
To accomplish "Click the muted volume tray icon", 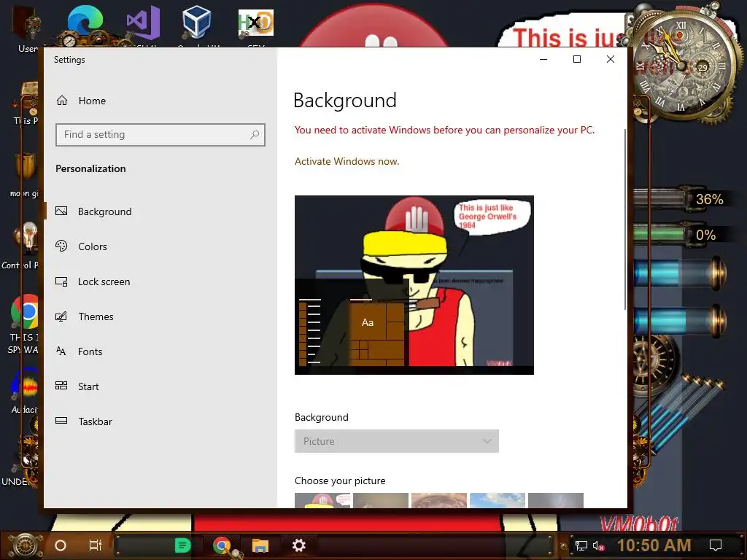I will click(x=599, y=545).
